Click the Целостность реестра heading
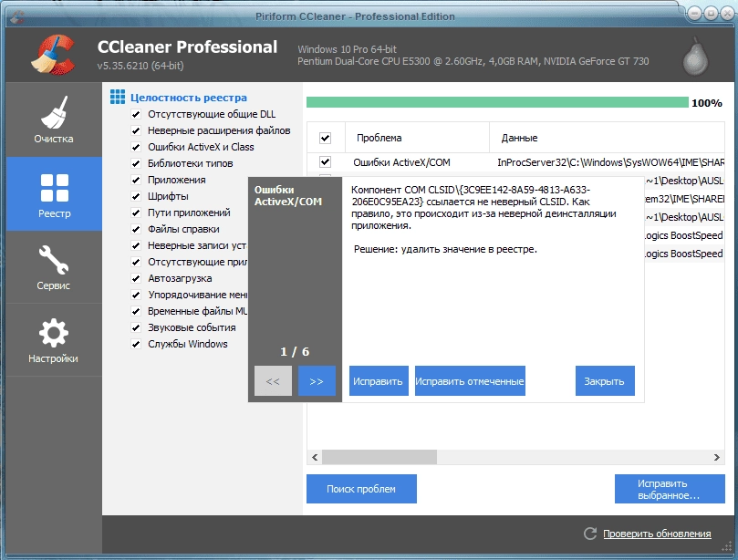 [x=189, y=98]
